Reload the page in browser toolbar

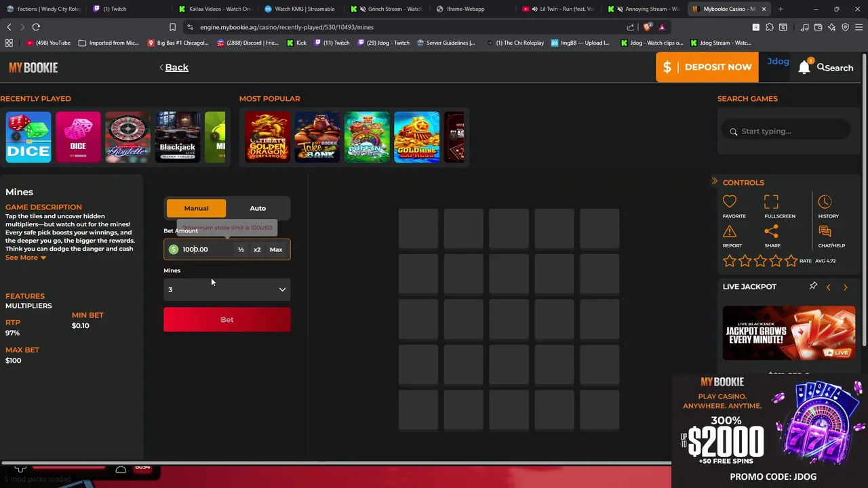pyautogui.click(x=36, y=27)
